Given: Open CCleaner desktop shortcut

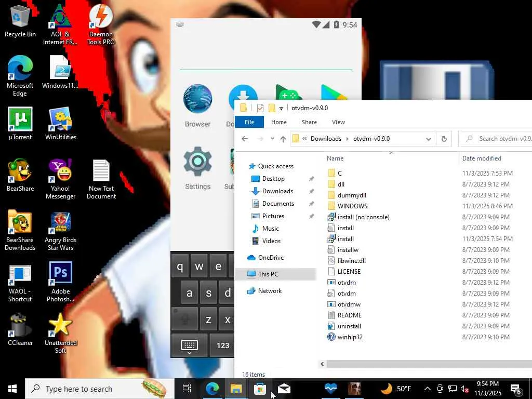Looking at the screenshot, I should (x=20, y=330).
